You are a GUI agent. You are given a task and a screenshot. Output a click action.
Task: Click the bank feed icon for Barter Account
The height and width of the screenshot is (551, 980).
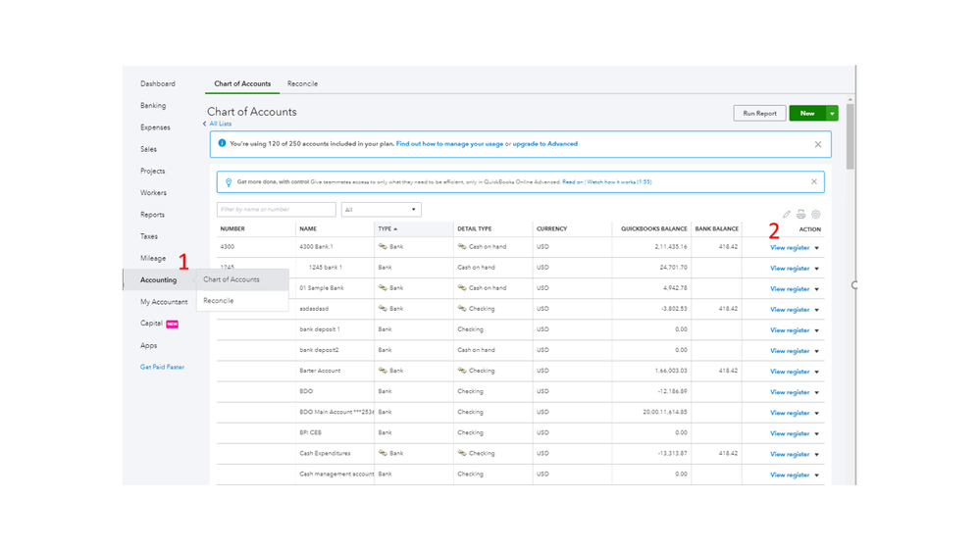click(x=383, y=371)
